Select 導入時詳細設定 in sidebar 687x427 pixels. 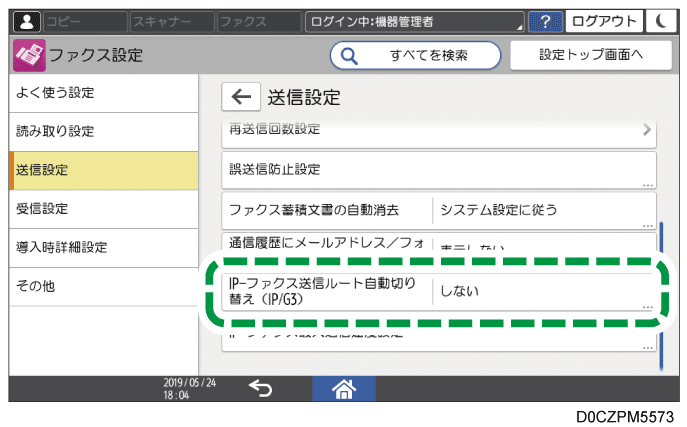103,247
